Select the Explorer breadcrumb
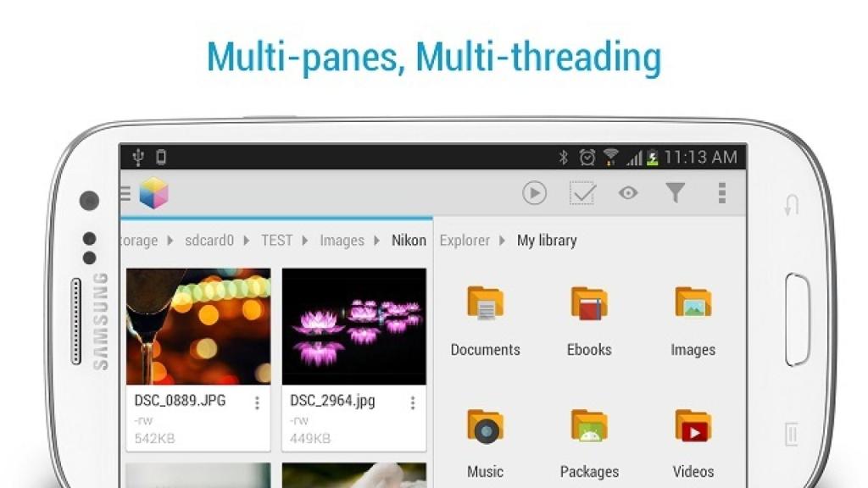Screen dimensions: 868x488 (465, 240)
